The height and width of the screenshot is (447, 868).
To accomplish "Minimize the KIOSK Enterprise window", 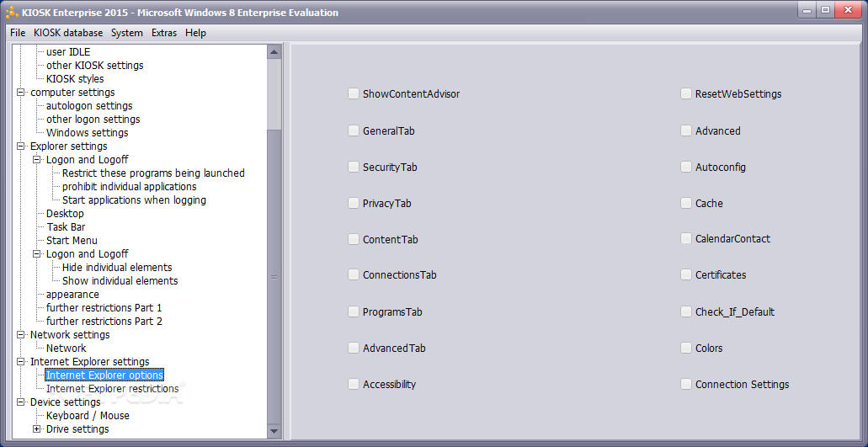I will (807, 10).
